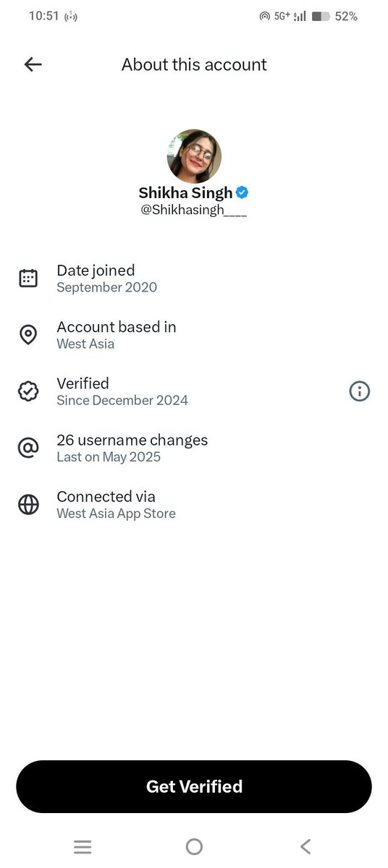Tap the 10:51 clock in status bar
The height and width of the screenshot is (868, 388).
click(x=44, y=16)
